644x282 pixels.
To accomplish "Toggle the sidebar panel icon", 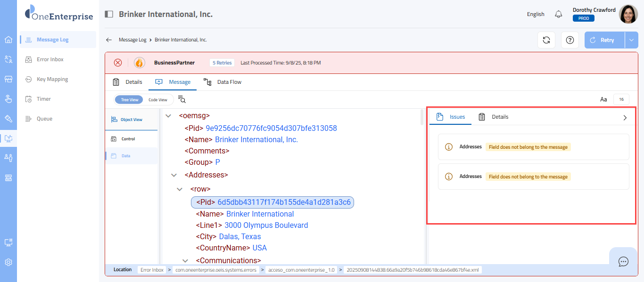I will pyautogui.click(x=109, y=14).
